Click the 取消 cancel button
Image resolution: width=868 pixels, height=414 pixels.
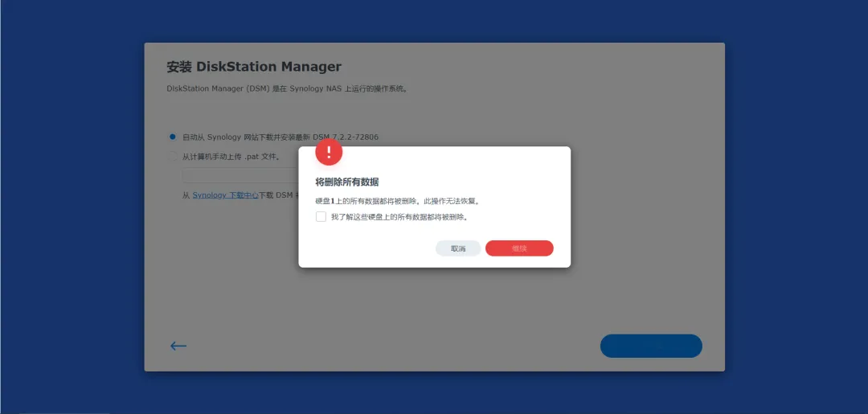point(458,248)
